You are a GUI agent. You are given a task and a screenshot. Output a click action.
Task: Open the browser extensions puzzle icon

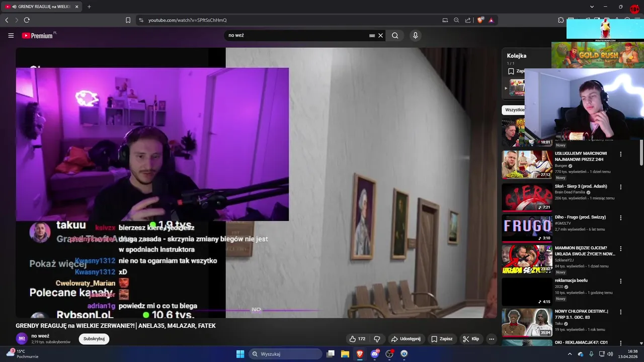[561, 20]
